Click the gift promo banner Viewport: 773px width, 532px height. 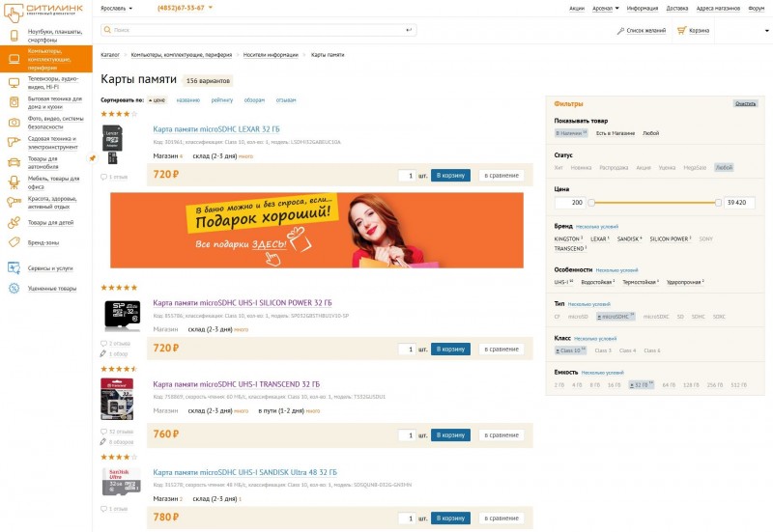(317, 230)
